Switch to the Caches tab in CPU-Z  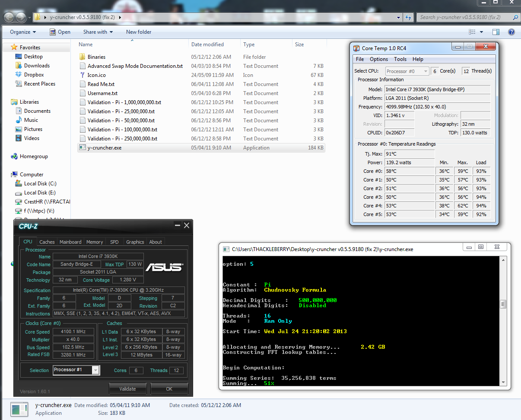[47, 242]
